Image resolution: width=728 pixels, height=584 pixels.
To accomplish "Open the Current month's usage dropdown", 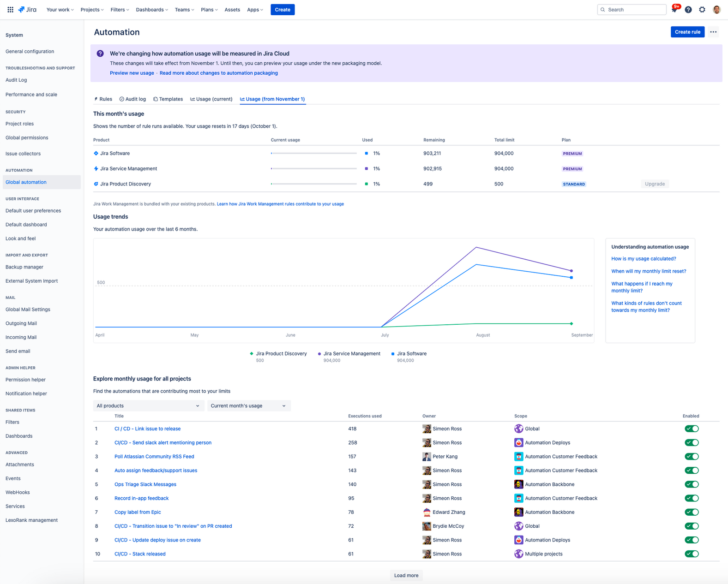I will (248, 406).
